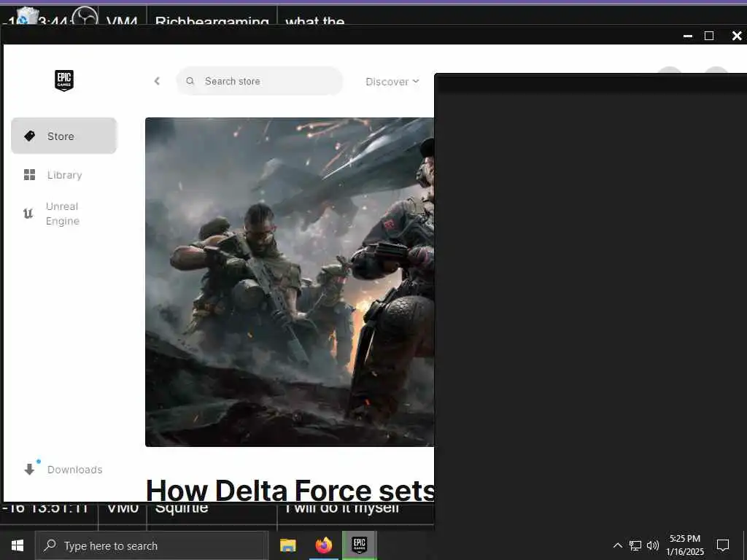Click the "Richbeargaming" cell in the background window
Viewport: 747px width, 560px height.
[212, 21]
